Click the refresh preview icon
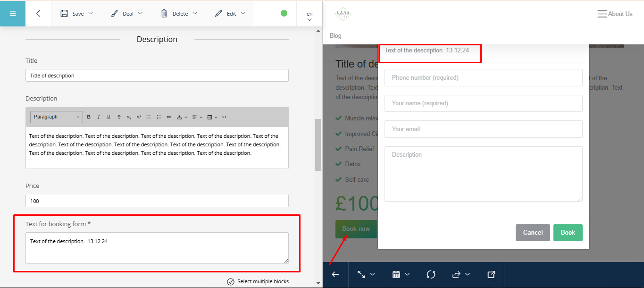644x288 pixels. point(430,274)
